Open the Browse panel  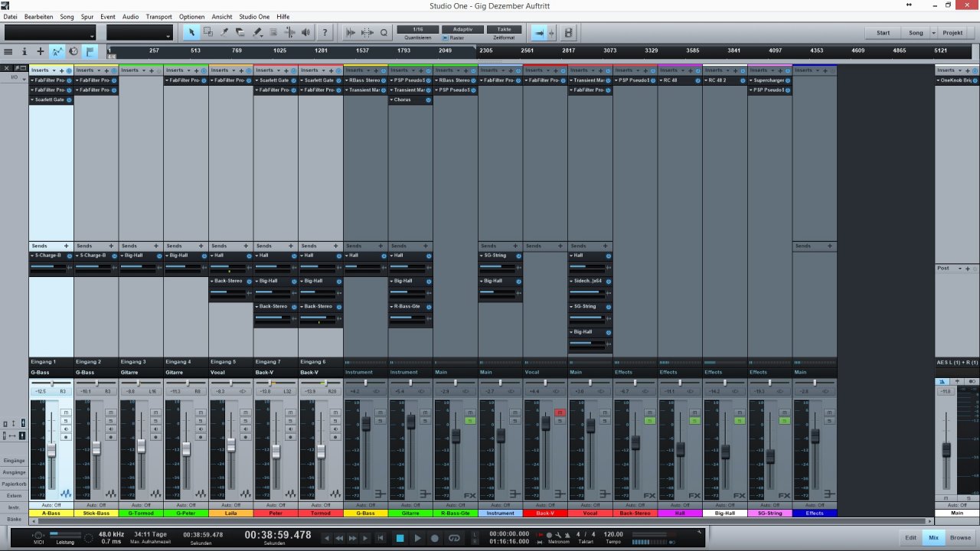coord(960,538)
